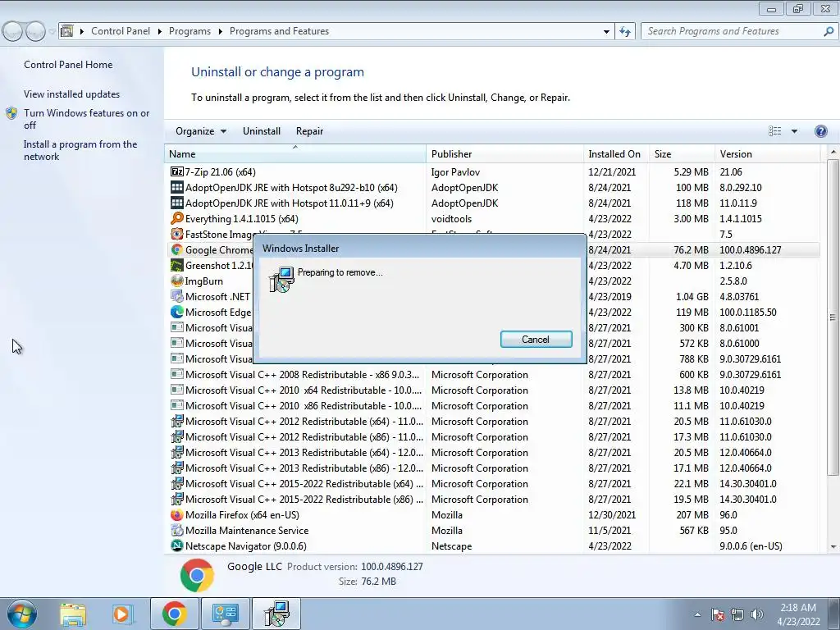The height and width of the screenshot is (630, 840).
Task: Open Turn Windows features on or off
Action: pos(86,119)
